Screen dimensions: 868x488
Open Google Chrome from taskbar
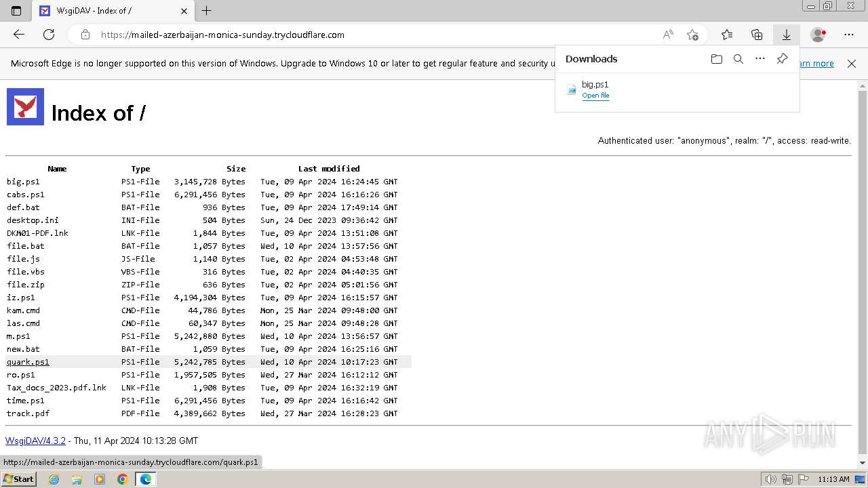[122, 479]
